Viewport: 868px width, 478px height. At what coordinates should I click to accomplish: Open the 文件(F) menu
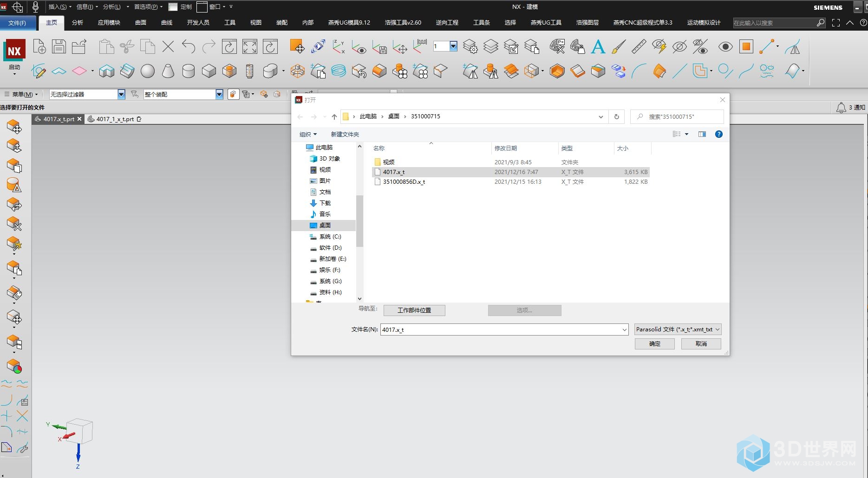pyautogui.click(x=17, y=23)
